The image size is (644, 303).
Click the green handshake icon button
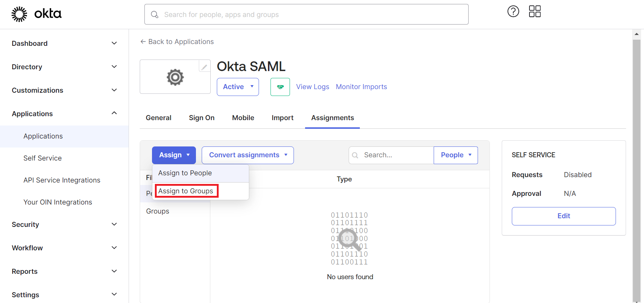(280, 87)
